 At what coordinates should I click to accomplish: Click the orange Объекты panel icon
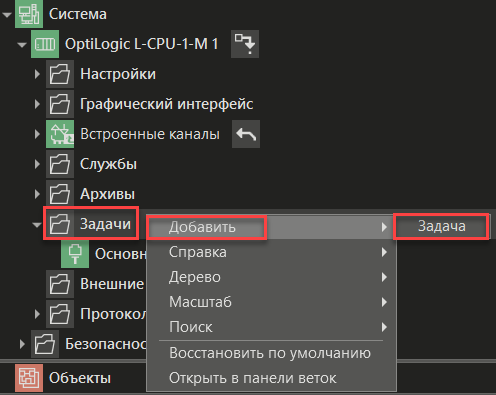click(29, 378)
